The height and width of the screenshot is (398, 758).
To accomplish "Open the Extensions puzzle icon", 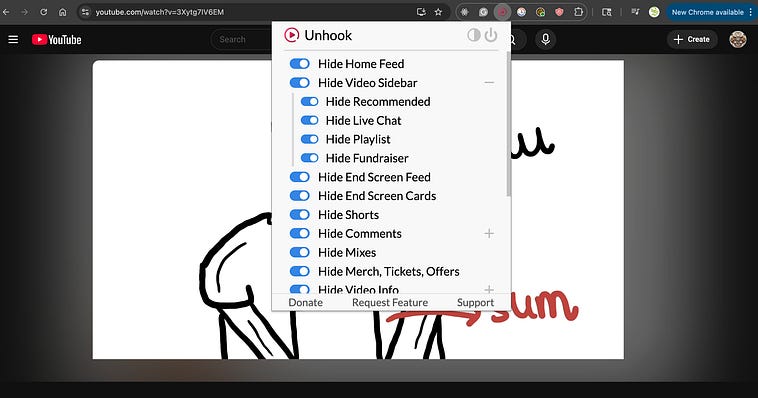I will tap(578, 12).
